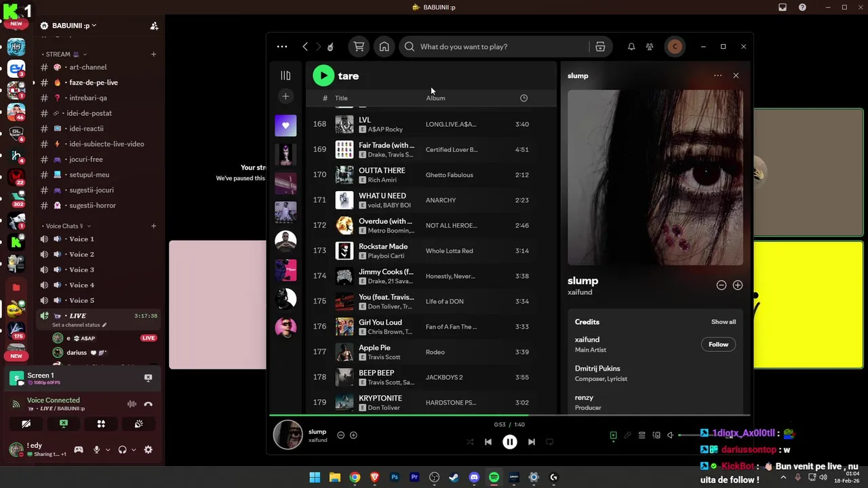
Task: Invite members to BABUINII server icon
Action: coord(154,26)
